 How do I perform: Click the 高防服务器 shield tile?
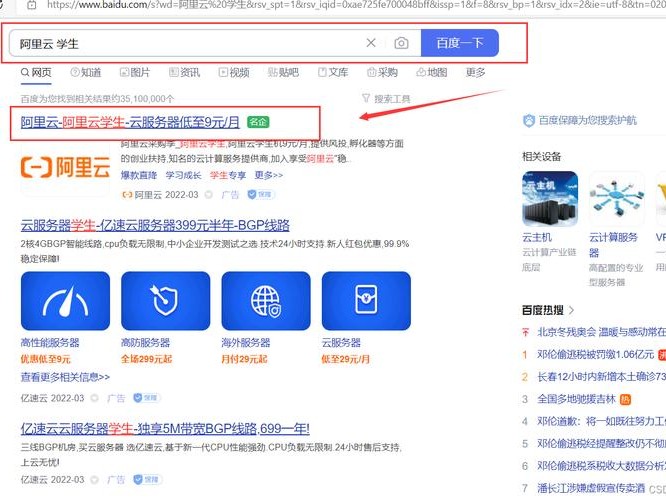tap(166, 301)
